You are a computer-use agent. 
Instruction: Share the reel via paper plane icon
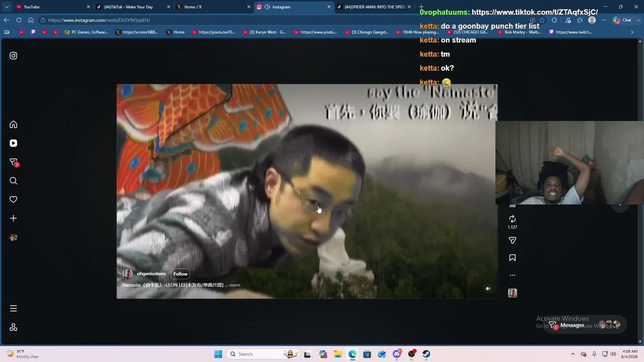tap(512, 240)
